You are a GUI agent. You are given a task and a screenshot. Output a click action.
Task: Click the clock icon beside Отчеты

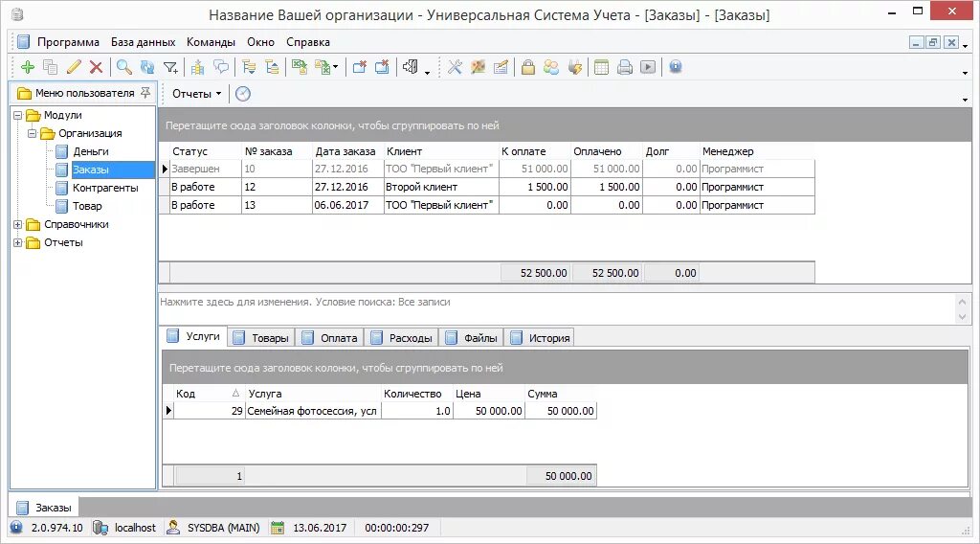[x=243, y=94]
